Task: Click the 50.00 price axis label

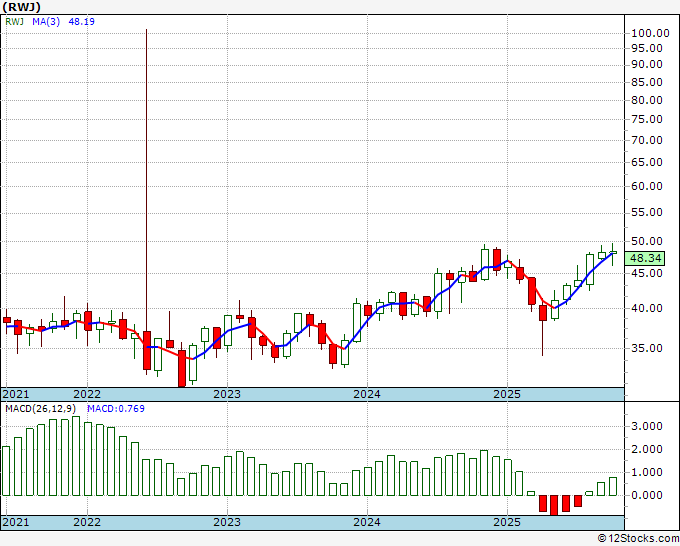Action: tap(647, 241)
